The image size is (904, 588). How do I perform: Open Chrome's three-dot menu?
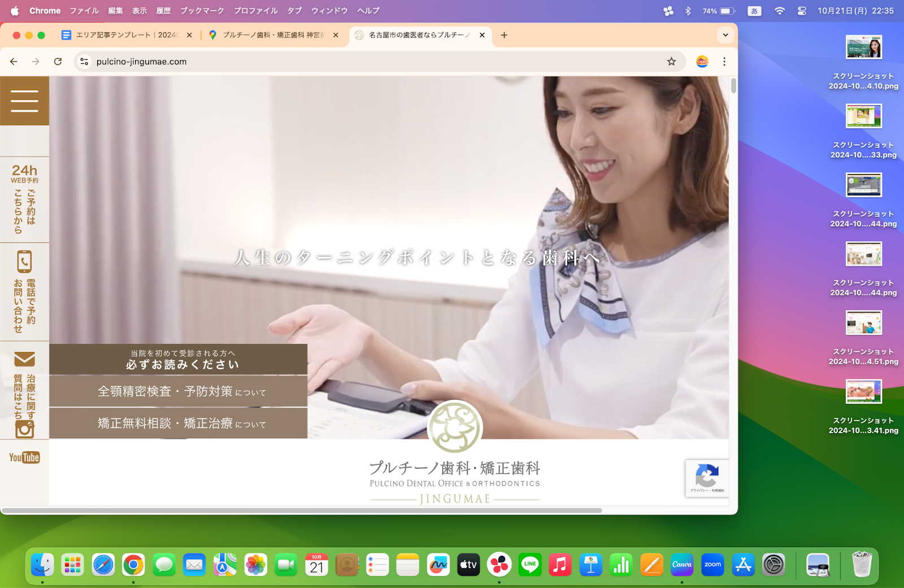tap(724, 62)
